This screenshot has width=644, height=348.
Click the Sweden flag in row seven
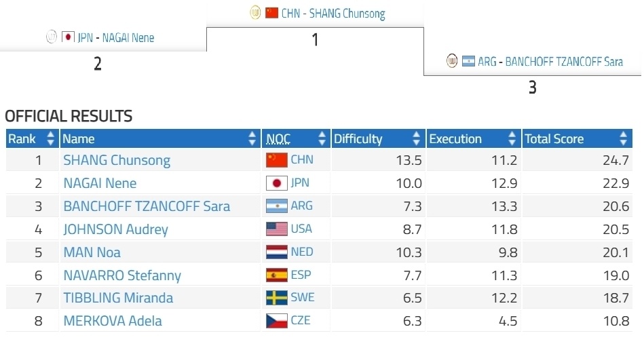tap(277, 298)
